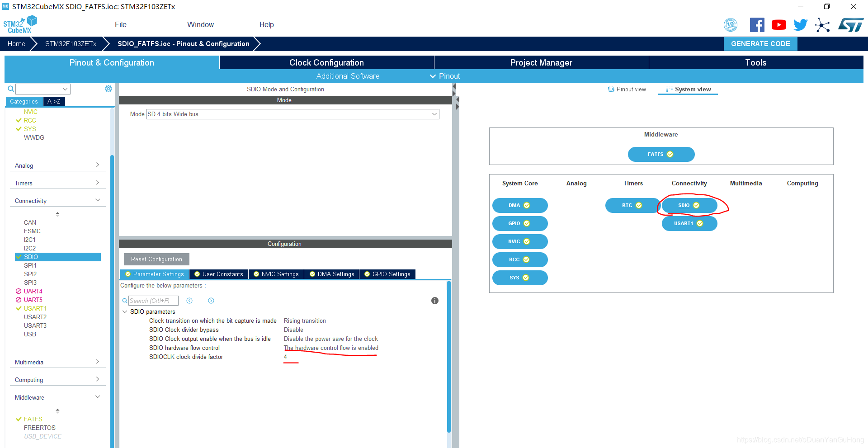Select Pinout & Configuration tab

[112, 62]
